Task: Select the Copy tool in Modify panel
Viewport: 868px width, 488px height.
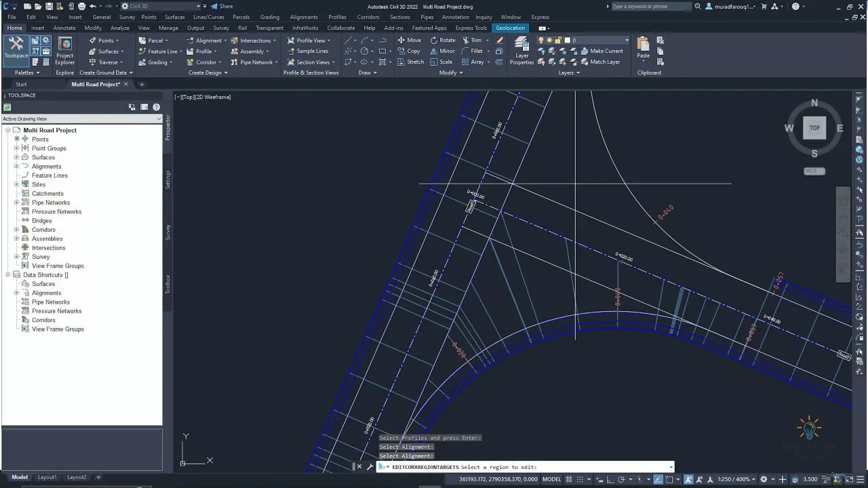Action: (x=409, y=51)
